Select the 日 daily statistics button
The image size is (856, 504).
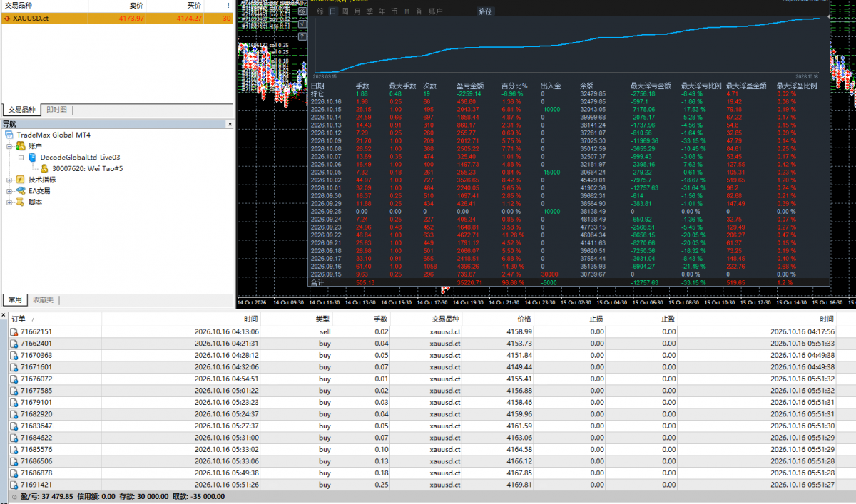[332, 11]
